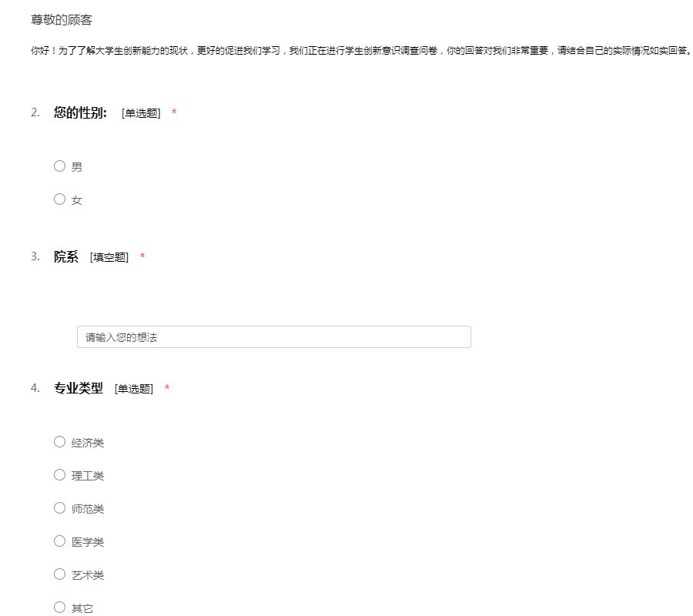Viewport: 693px width, 616px height.
Task: Choose 经济类 as the major type
Action: click(x=59, y=441)
